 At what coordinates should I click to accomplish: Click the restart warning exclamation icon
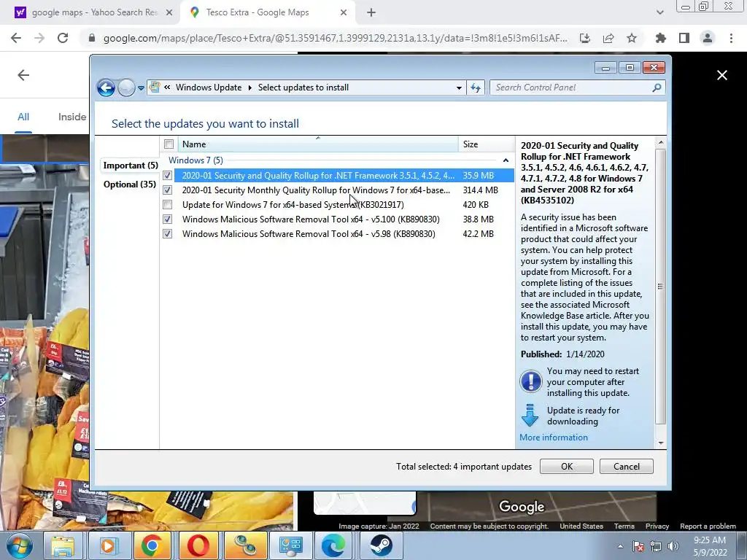coord(531,381)
